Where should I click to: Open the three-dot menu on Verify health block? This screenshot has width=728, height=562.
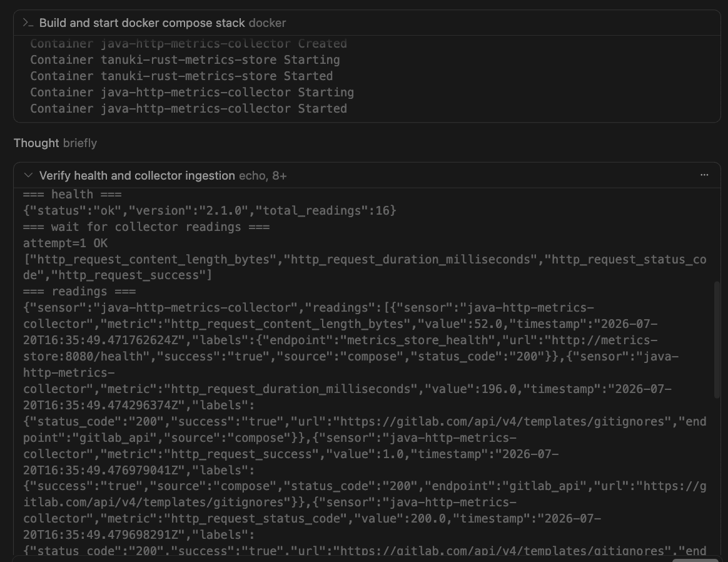tap(704, 175)
